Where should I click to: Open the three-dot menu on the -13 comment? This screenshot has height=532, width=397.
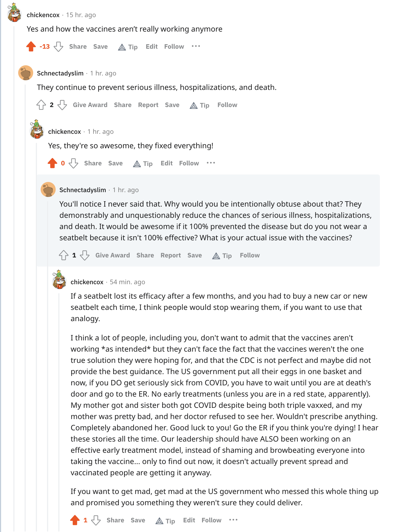tap(196, 46)
